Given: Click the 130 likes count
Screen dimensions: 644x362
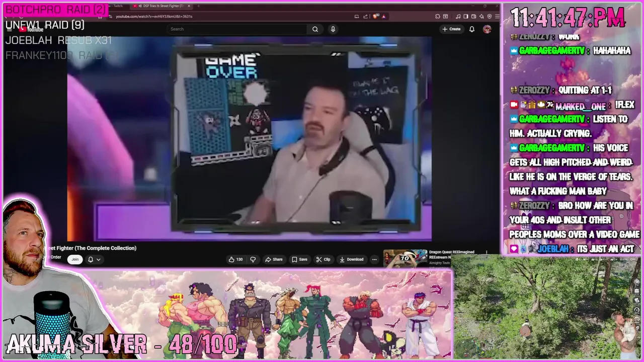Looking at the screenshot, I should pyautogui.click(x=239, y=259).
